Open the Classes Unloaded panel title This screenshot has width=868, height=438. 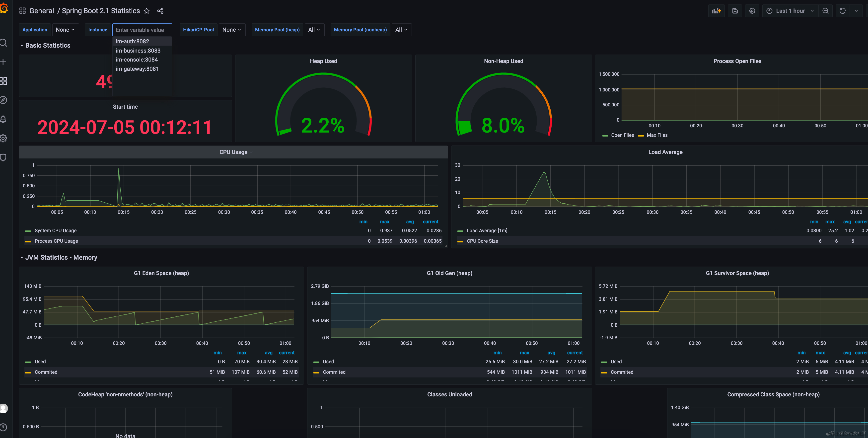(x=449, y=395)
